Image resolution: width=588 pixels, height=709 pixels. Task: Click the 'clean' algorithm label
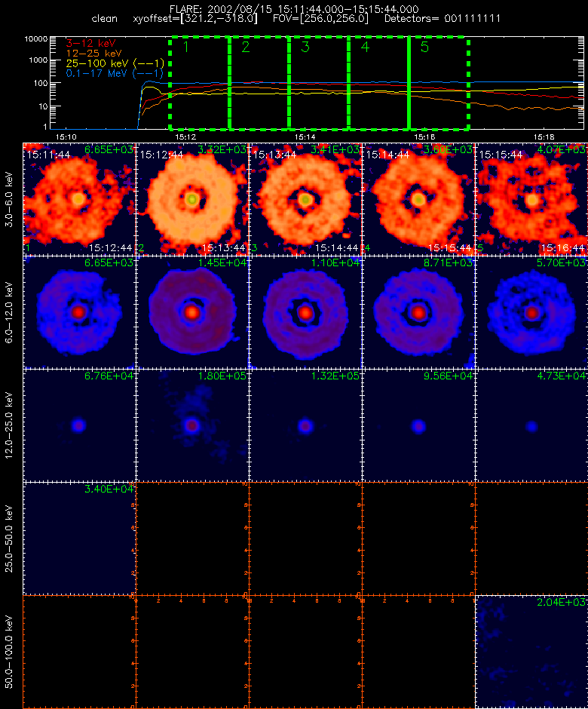104,19
